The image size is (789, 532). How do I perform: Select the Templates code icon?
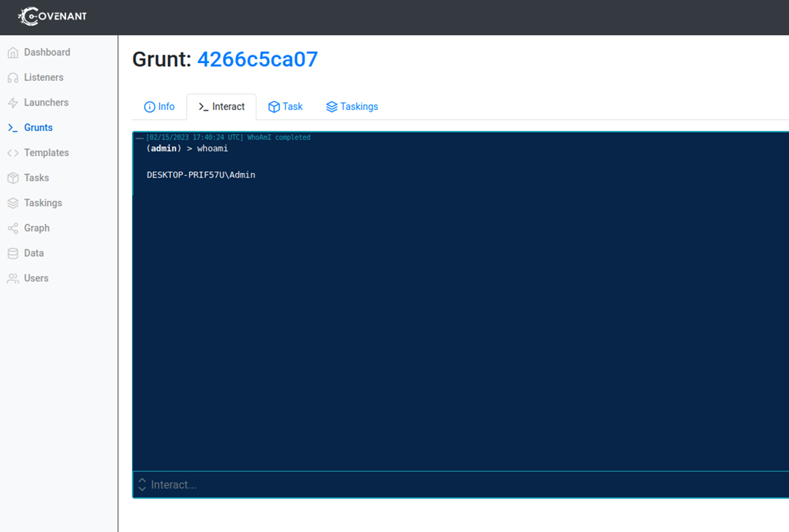(x=13, y=152)
